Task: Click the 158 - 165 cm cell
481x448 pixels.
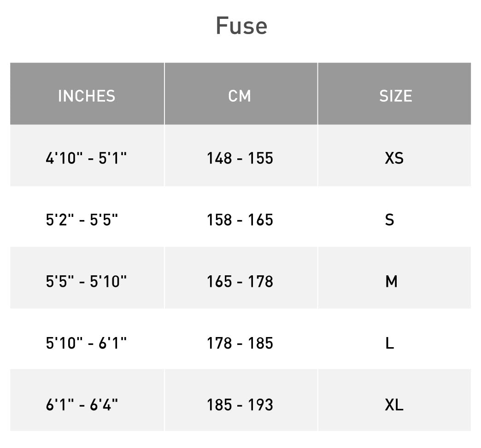Action: 240,220
